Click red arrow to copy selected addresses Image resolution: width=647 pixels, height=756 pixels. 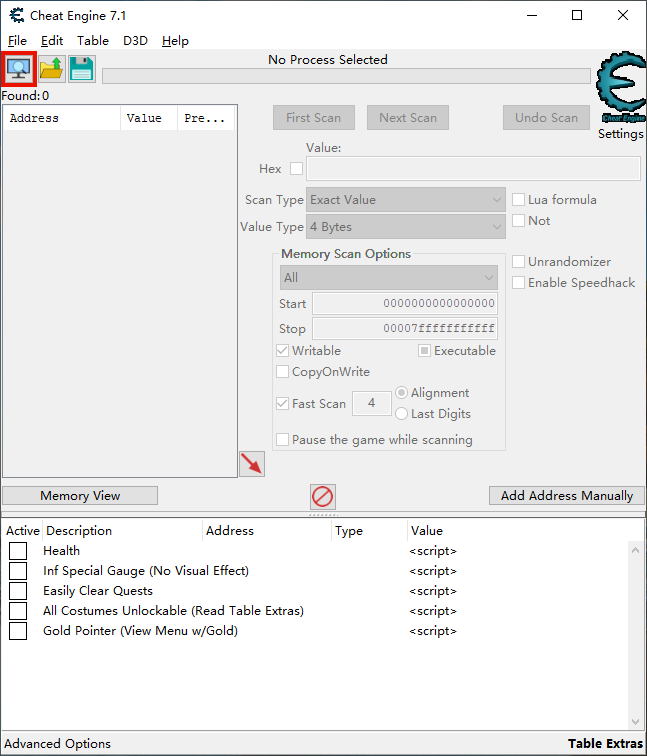tap(252, 464)
